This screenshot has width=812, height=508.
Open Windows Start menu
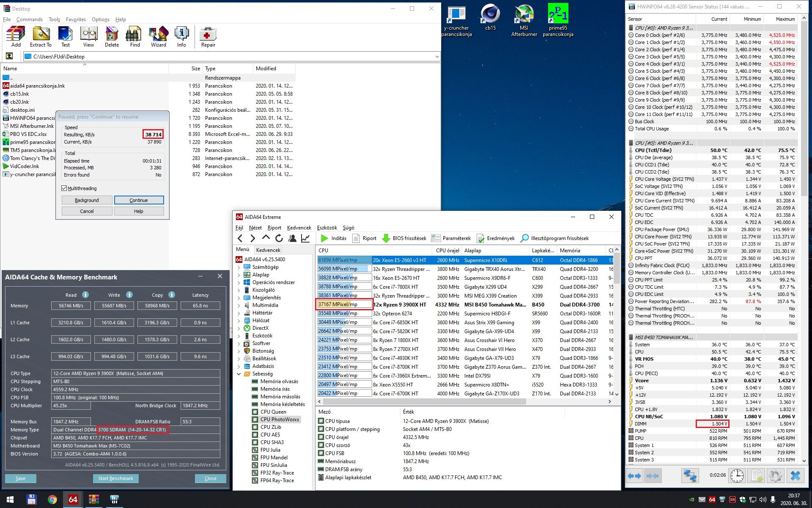(10, 500)
